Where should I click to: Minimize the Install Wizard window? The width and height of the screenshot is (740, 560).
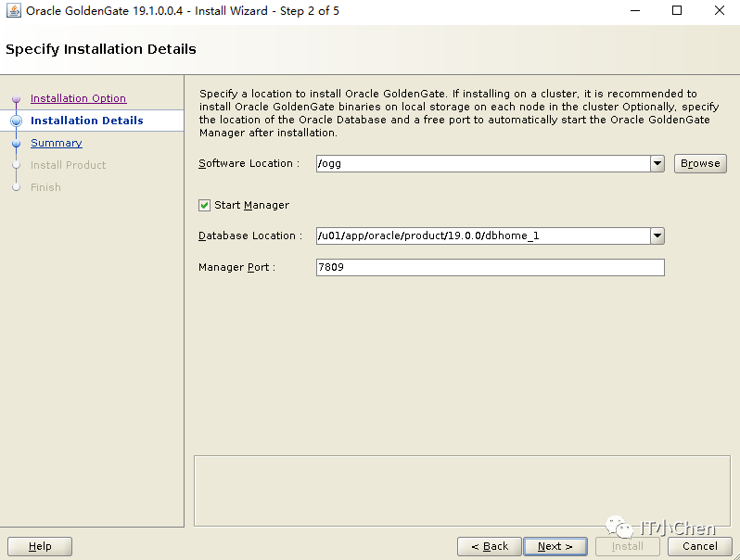point(635,10)
